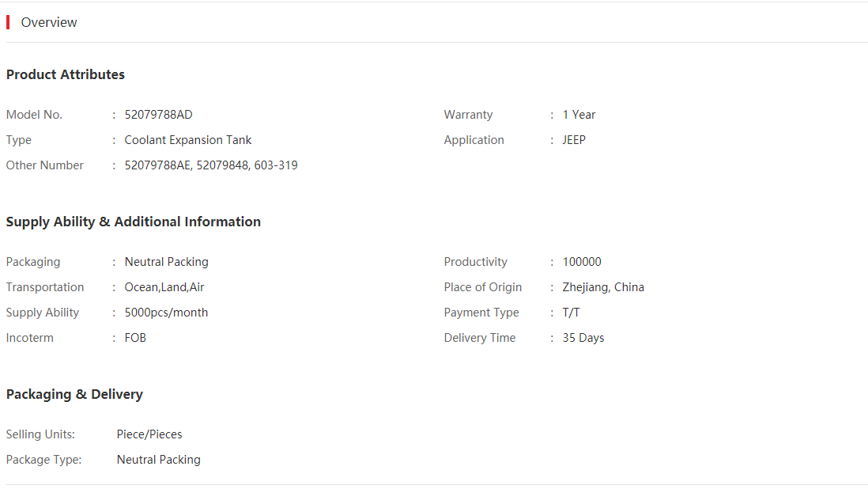Viewport: 868px width, 489px height.
Task: Click the 100000 productivity value
Action: 582,262
